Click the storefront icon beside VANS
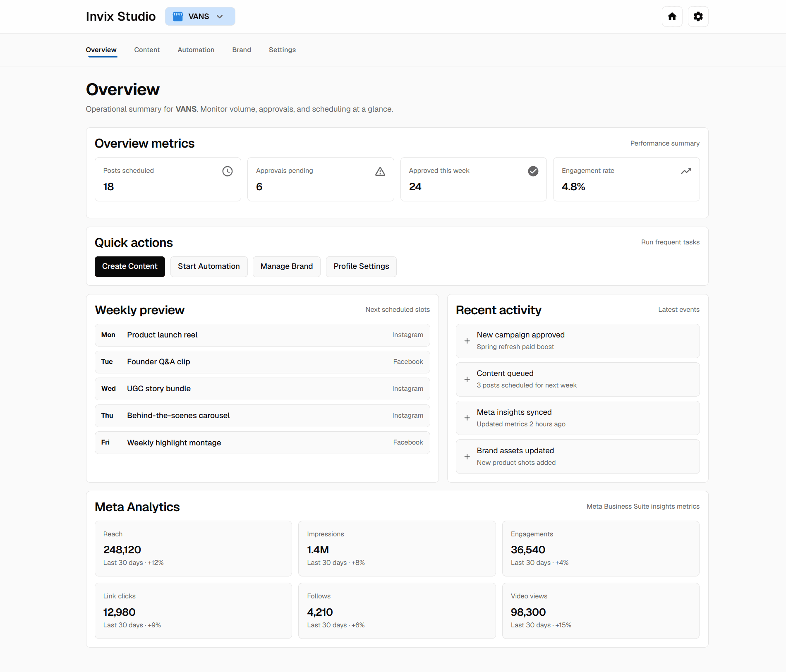This screenshot has width=786, height=672. pyautogui.click(x=178, y=17)
